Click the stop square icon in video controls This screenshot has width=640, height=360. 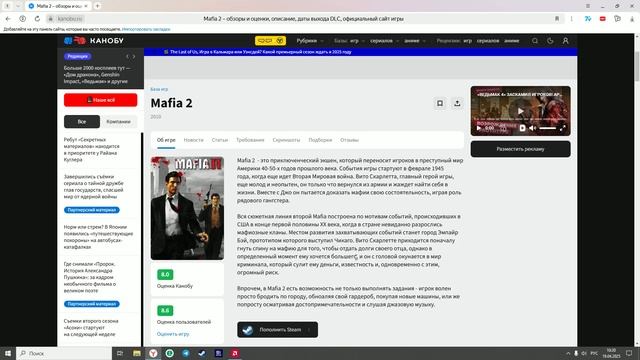(522, 128)
